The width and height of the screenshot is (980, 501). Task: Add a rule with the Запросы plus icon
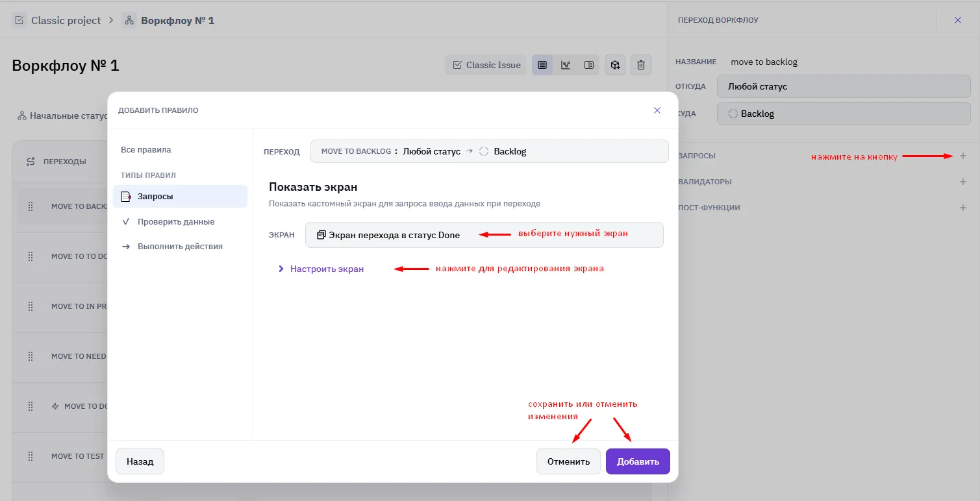963,156
